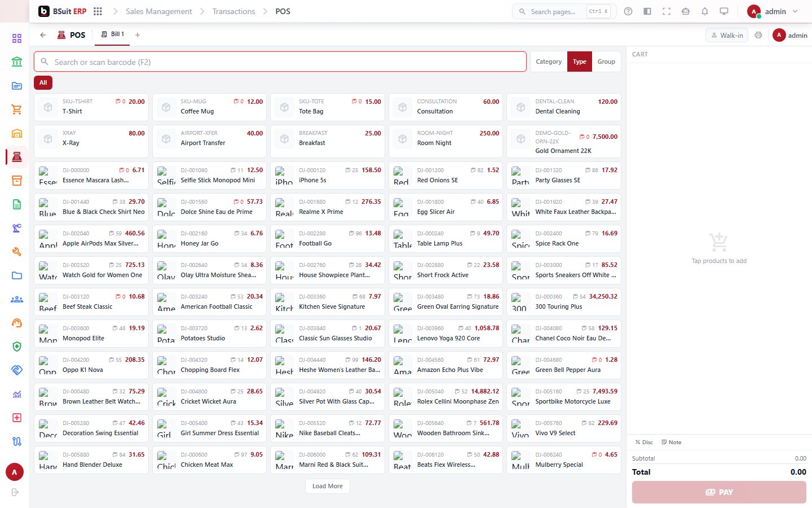Switch to the Bill 1 tab
812x508 pixels.
pos(113,34)
